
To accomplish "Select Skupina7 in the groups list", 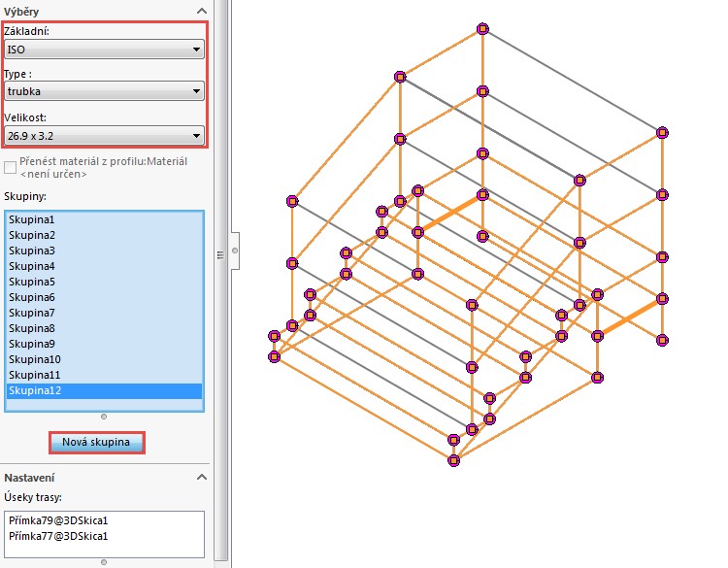I will (104, 313).
